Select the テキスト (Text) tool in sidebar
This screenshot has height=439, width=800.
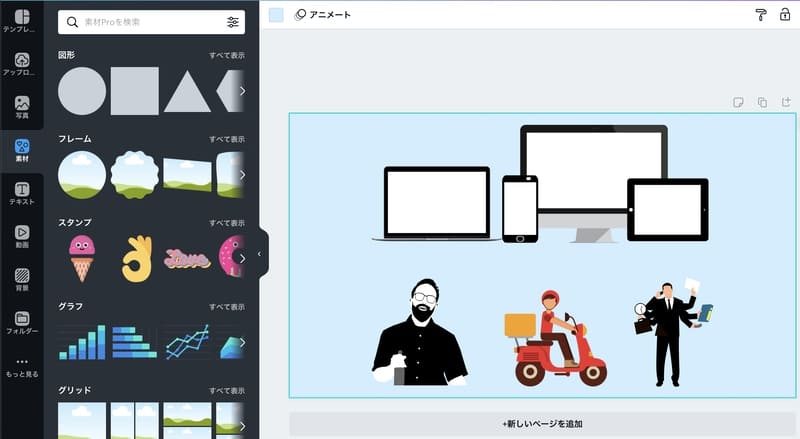point(21,193)
